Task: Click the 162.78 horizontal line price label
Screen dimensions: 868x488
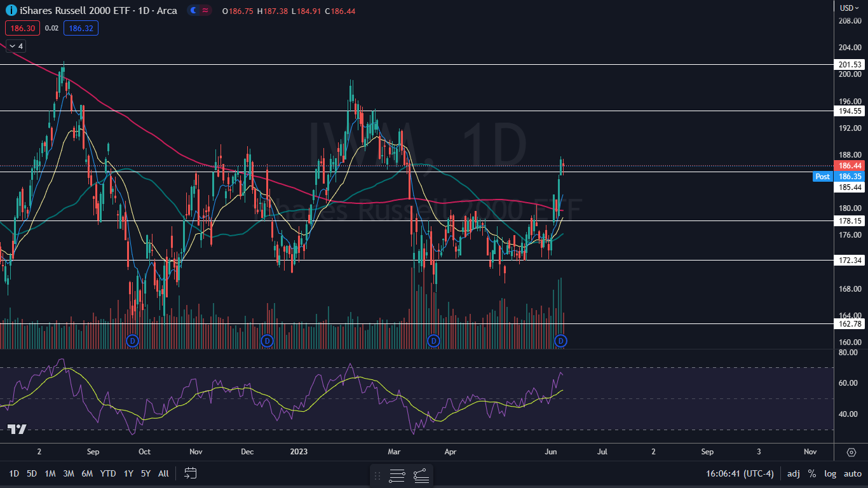Action: 850,324
